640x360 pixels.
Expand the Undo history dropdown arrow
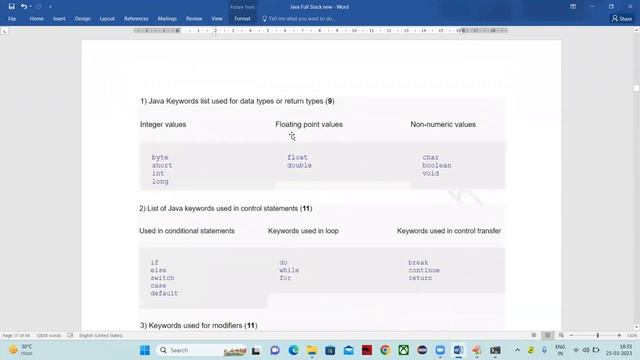31,7
